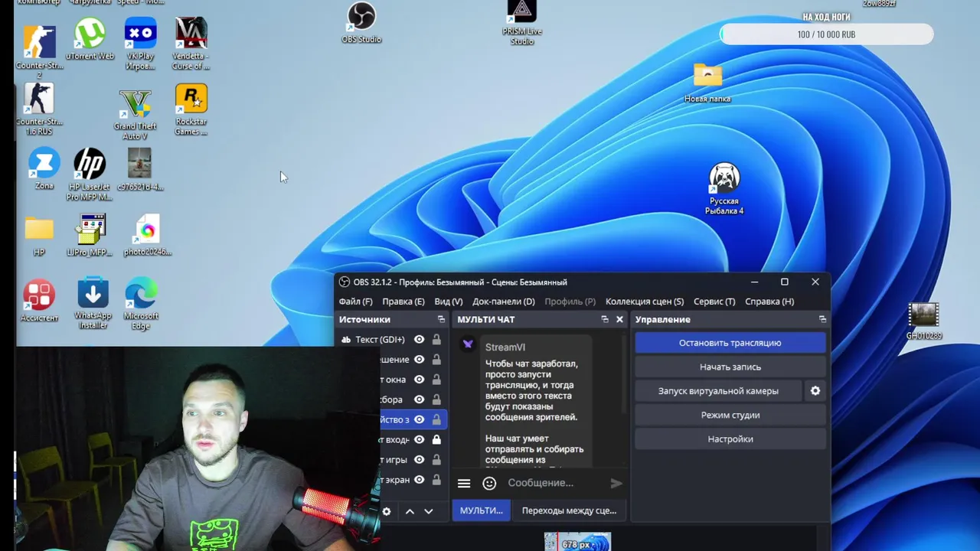Lock the Текст (GDI+) source
Image resolution: width=980 pixels, height=551 pixels.
(x=436, y=340)
